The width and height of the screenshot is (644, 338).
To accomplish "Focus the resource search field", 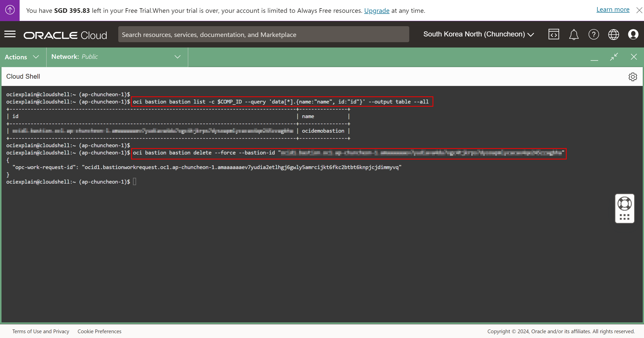I will pos(263,34).
